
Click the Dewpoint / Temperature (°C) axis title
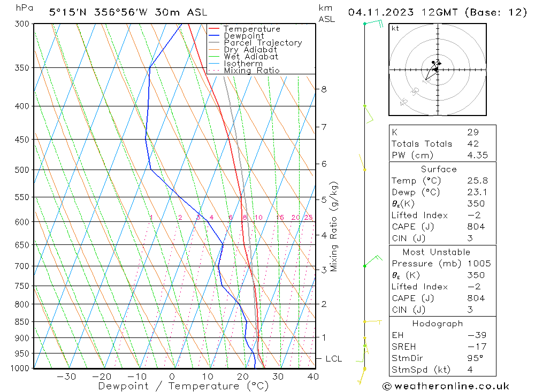point(184,386)
